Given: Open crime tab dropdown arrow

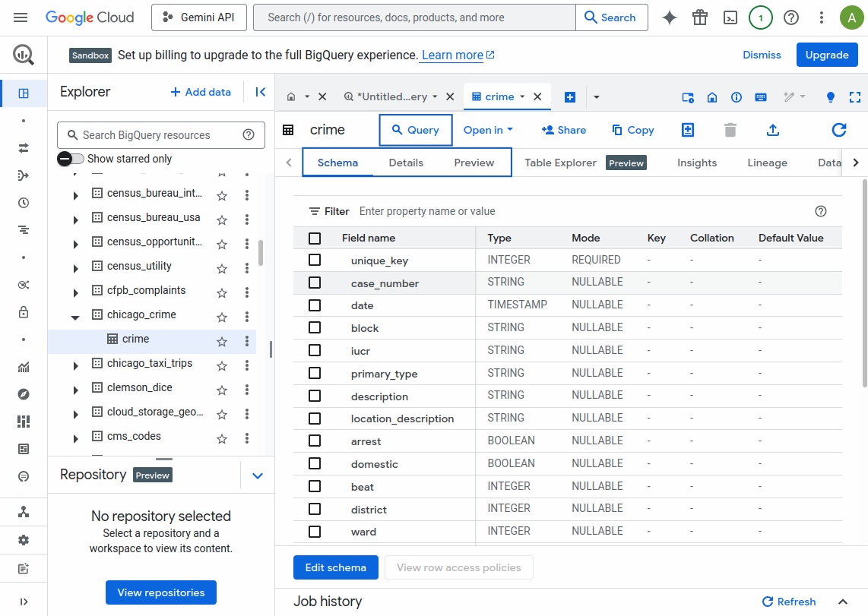Looking at the screenshot, I should coord(522,96).
